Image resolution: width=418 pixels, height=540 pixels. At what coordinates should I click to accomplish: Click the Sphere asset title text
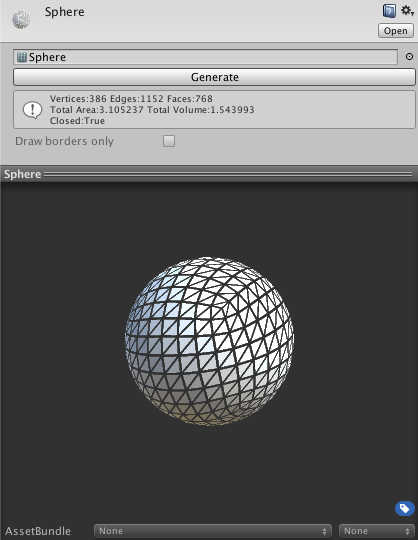point(64,12)
